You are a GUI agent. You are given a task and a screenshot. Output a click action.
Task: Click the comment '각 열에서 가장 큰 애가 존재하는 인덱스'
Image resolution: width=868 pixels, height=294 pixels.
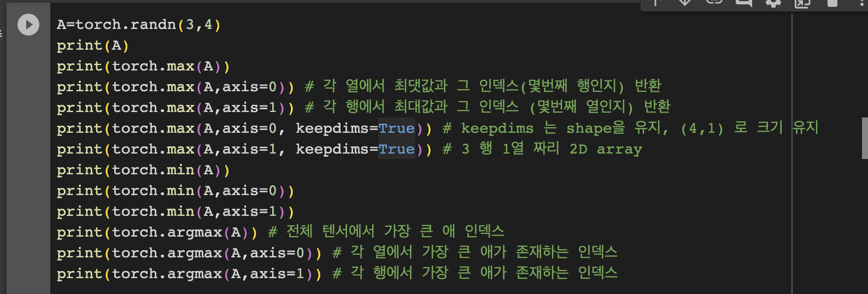(x=475, y=252)
